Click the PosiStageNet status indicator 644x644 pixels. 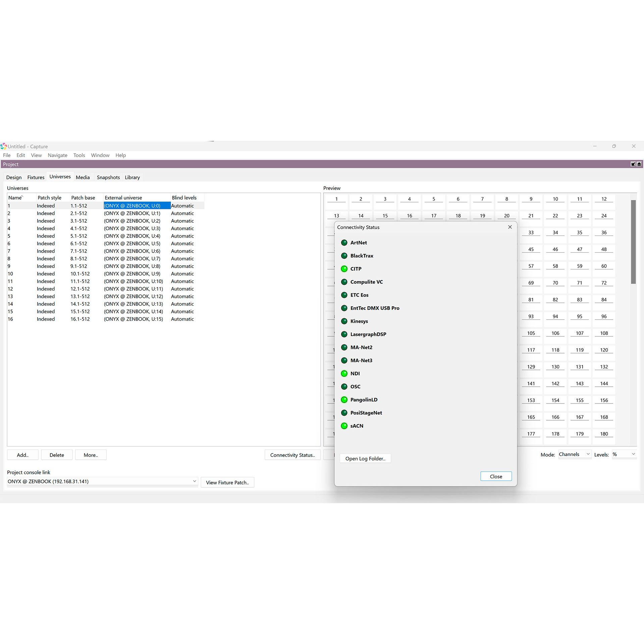[344, 413]
